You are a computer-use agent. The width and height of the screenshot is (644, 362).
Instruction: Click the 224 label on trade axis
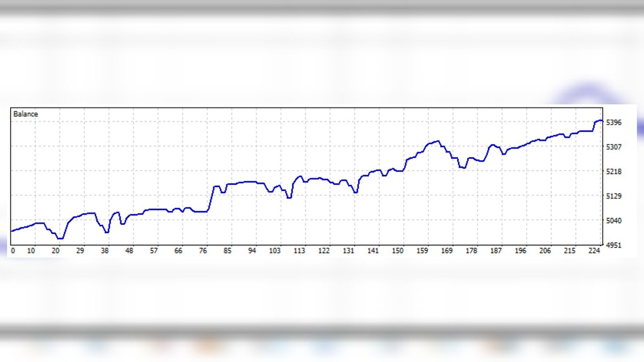click(594, 251)
